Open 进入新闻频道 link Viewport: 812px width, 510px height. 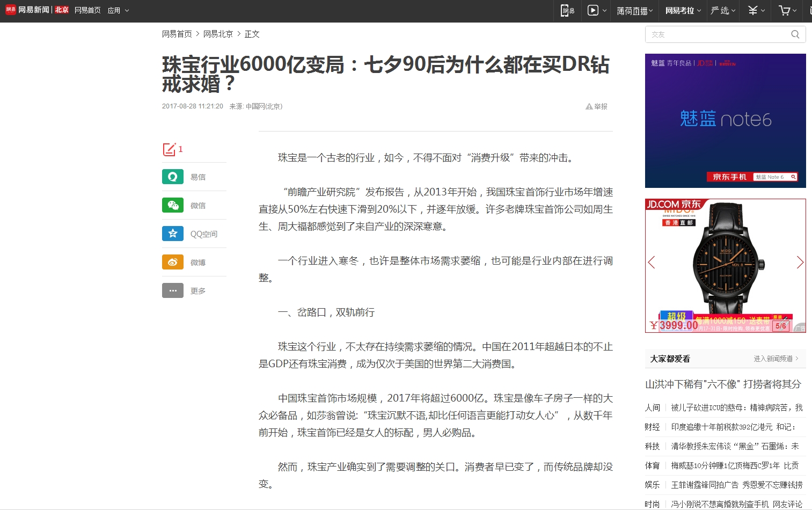click(x=776, y=359)
